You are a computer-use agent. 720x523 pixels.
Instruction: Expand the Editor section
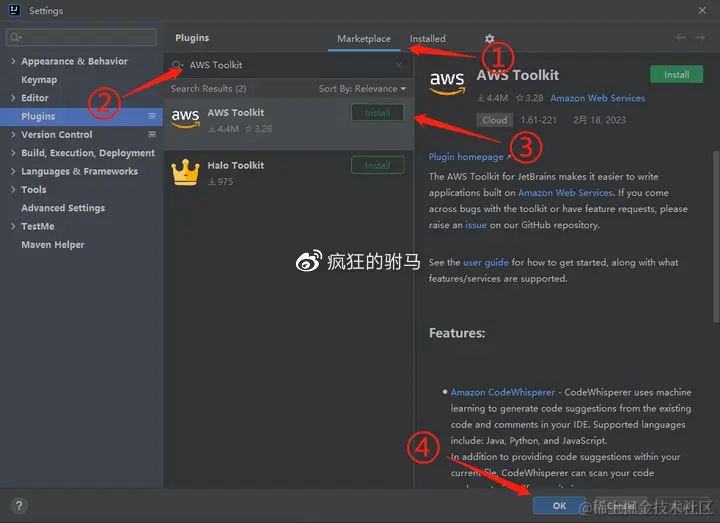click(x=13, y=98)
